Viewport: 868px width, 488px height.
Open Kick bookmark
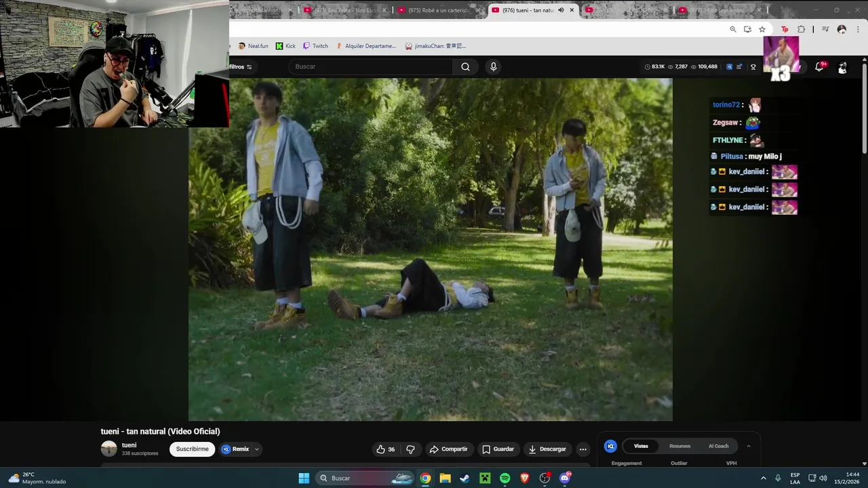click(285, 46)
